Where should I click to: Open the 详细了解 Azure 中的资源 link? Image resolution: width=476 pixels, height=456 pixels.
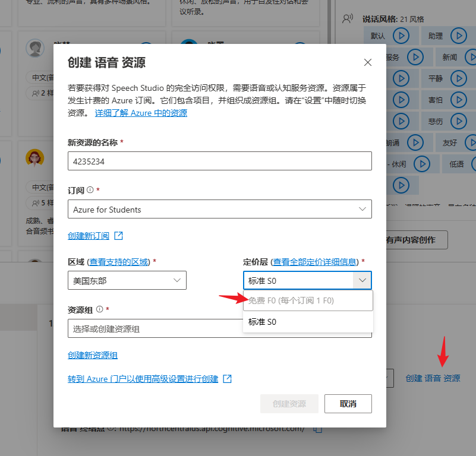tap(141, 113)
